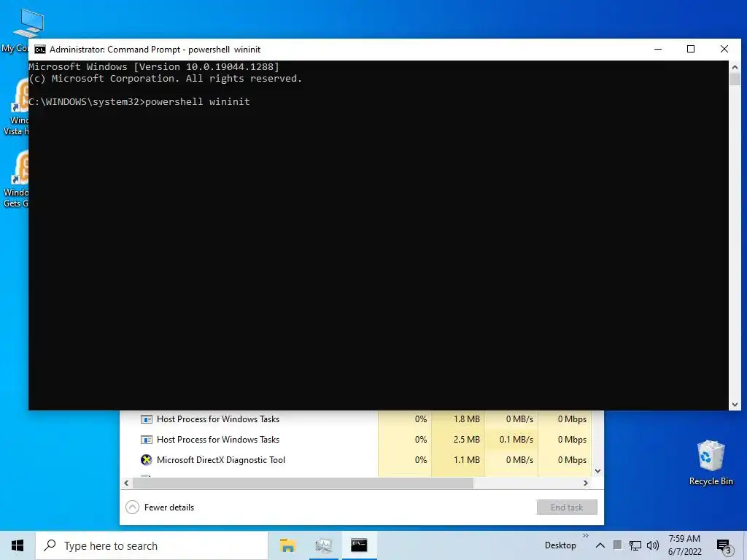The image size is (747, 560).
Task: Click Task Manager horizontal scrollbar thumb
Action: [303, 483]
